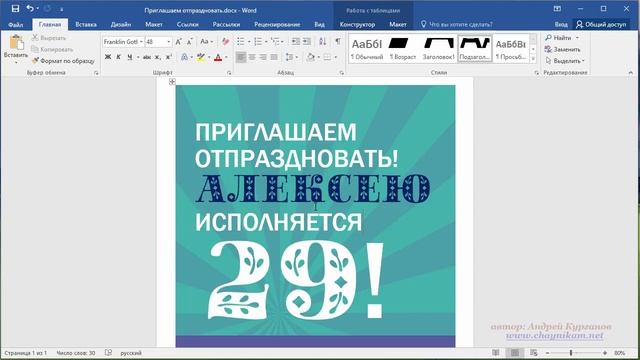Toggle superscript formatting
Image resolution: width=640 pixels, height=360 pixels.
(169, 57)
